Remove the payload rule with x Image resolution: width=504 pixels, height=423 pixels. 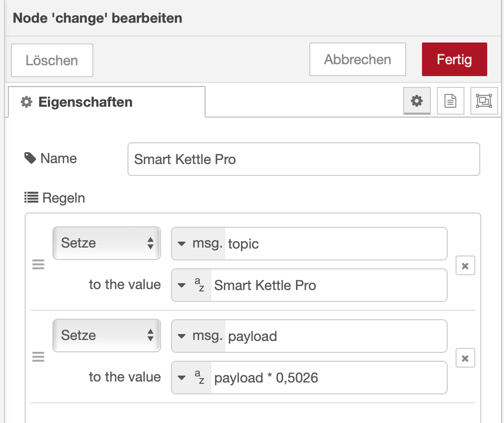(x=465, y=358)
